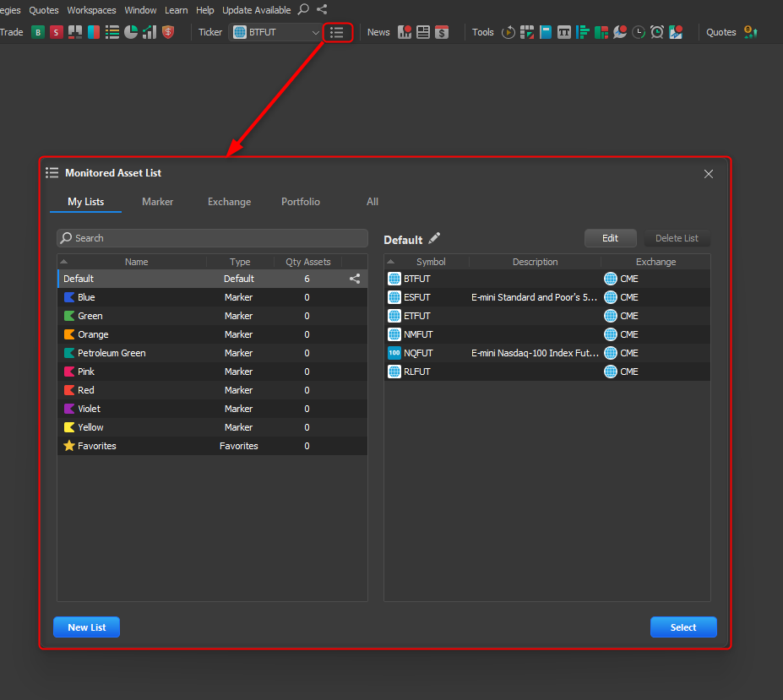Image resolution: width=783 pixels, height=700 pixels.
Task: Switch to the Portfolio tab
Action: 300,202
